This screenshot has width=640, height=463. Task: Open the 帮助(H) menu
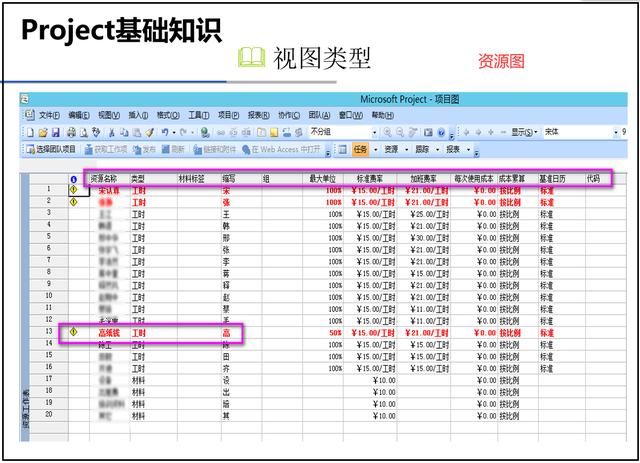pos(382,116)
